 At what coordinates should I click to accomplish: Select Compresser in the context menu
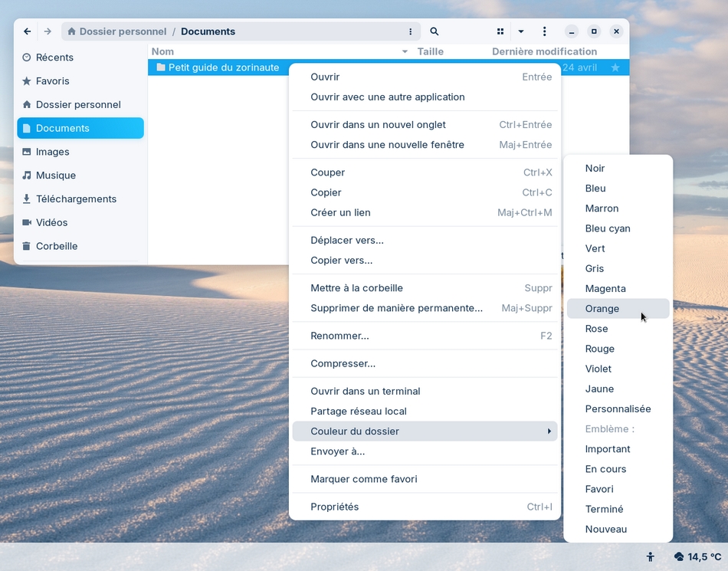click(x=343, y=363)
